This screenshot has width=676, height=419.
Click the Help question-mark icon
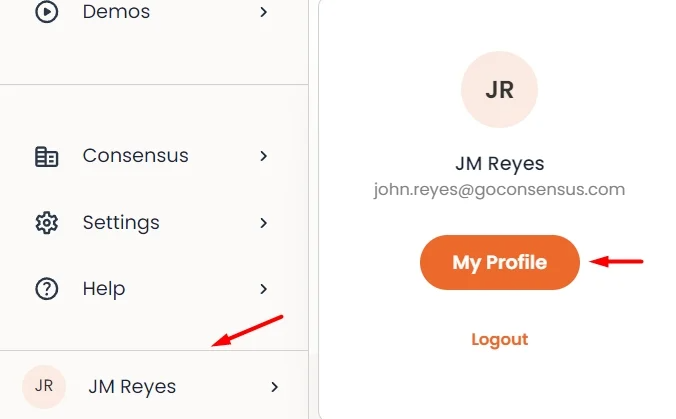click(46, 289)
